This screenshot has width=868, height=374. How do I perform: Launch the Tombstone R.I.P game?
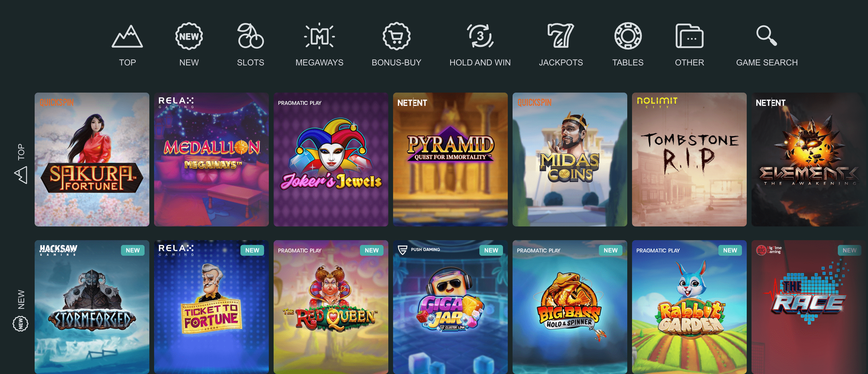click(x=689, y=160)
